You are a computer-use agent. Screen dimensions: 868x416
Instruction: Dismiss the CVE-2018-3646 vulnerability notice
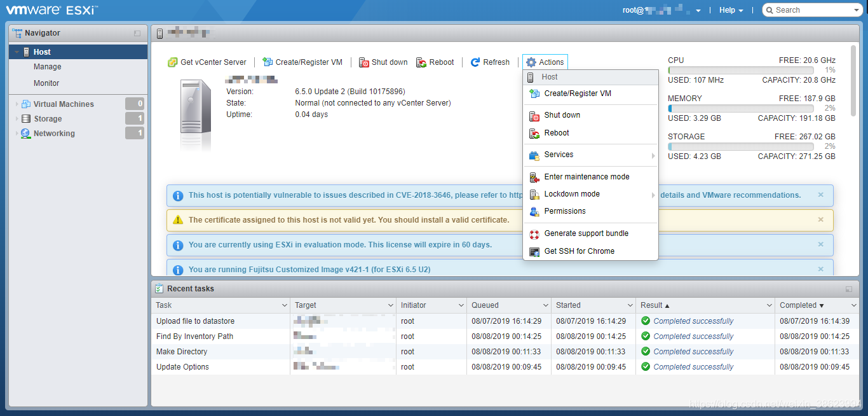pyautogui.click(x=820, y=195)
